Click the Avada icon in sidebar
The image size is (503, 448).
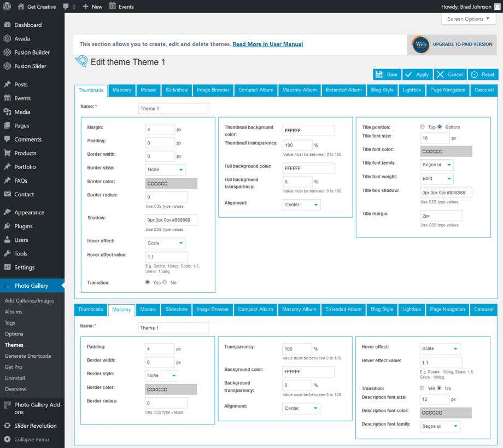point(7,39)
